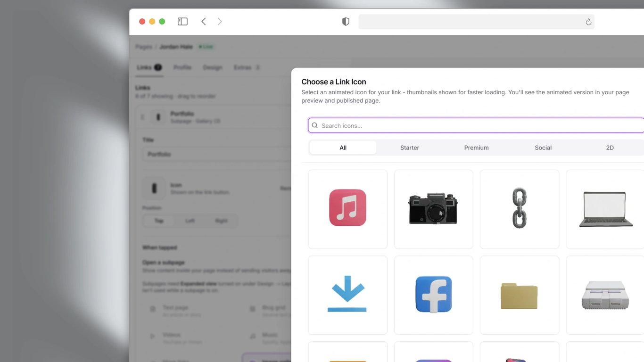
Task: Select the laptop icon thumbnail
Action: coord(605,209)
